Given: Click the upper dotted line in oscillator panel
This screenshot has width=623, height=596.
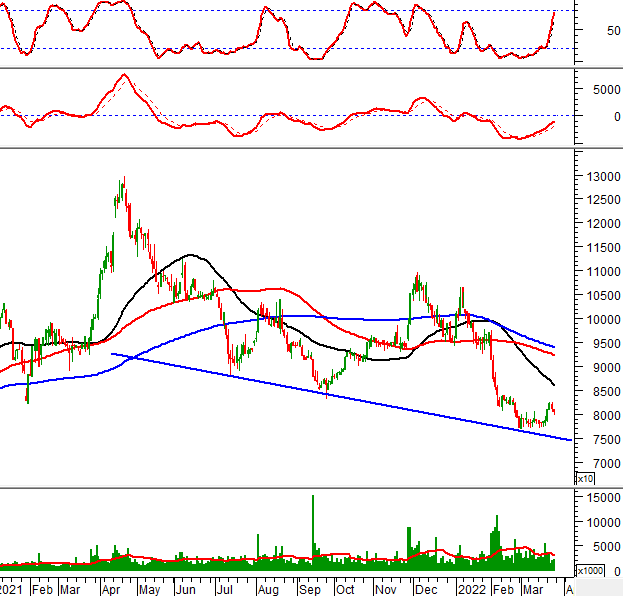Looking at the screenshot, I should 300,11.
